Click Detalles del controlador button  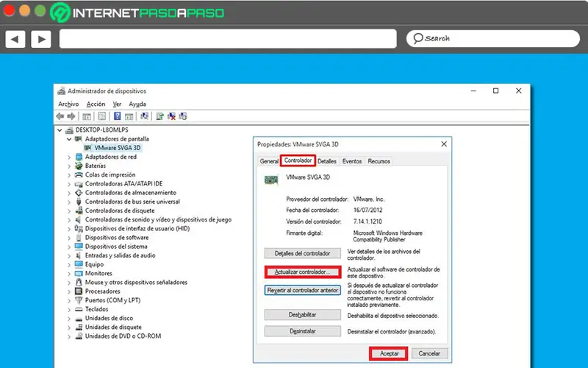pos(302,253)
